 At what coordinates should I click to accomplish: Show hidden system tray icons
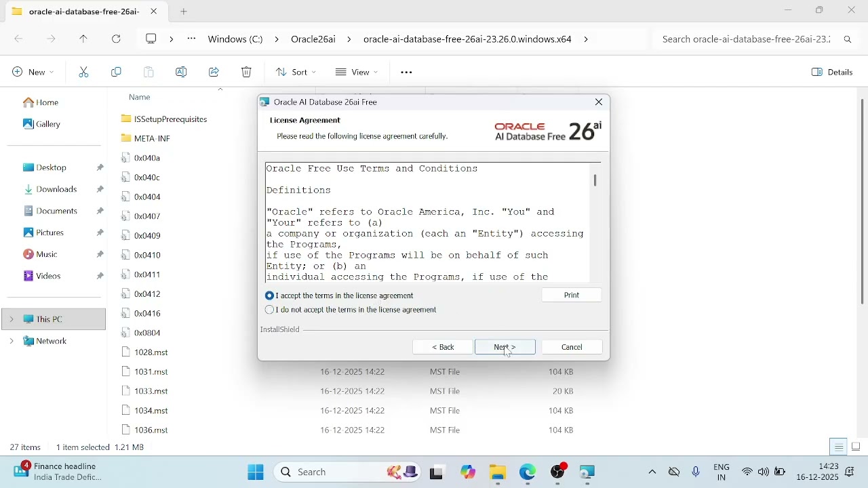coord(652,472)
